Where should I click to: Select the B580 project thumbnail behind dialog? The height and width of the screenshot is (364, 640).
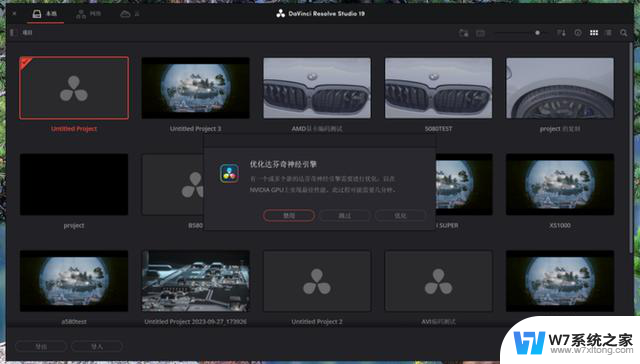173,184
